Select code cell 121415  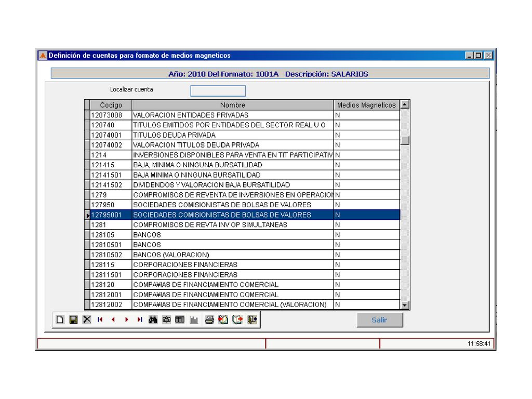(111, 165)
